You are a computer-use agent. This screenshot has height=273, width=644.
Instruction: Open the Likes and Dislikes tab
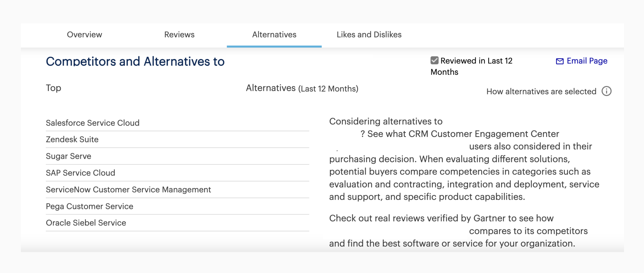[369, 35]
